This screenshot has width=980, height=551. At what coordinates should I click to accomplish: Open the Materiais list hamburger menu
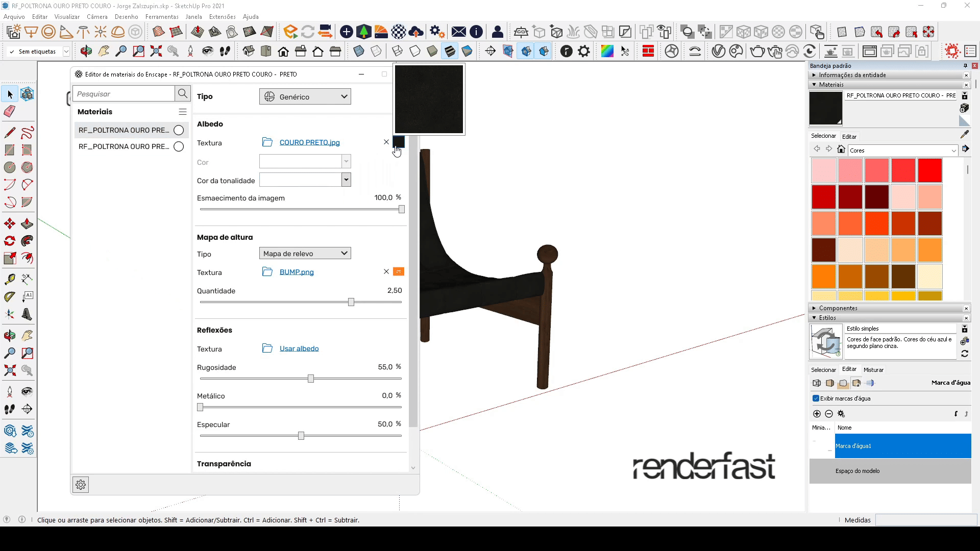(182, 112)
